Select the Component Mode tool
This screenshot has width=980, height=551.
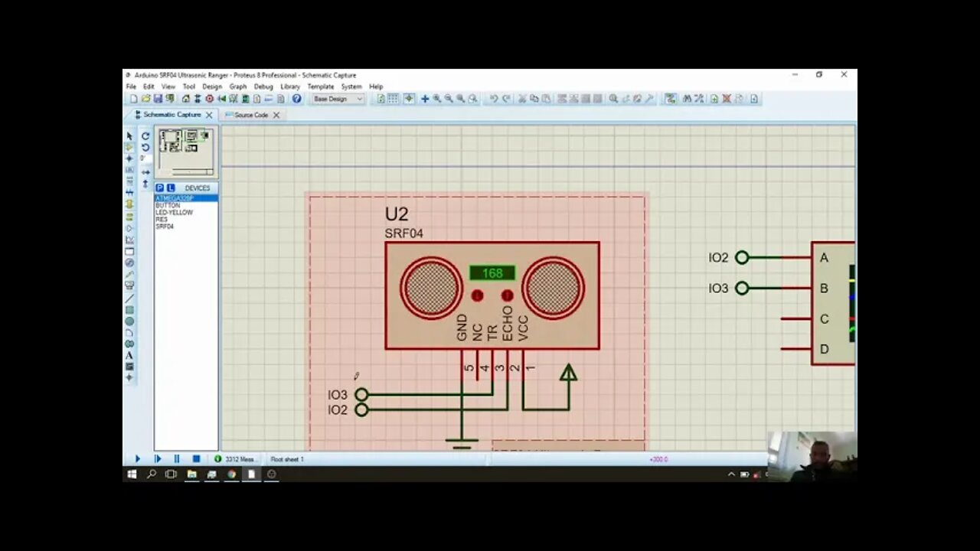(x=129, y=147)
